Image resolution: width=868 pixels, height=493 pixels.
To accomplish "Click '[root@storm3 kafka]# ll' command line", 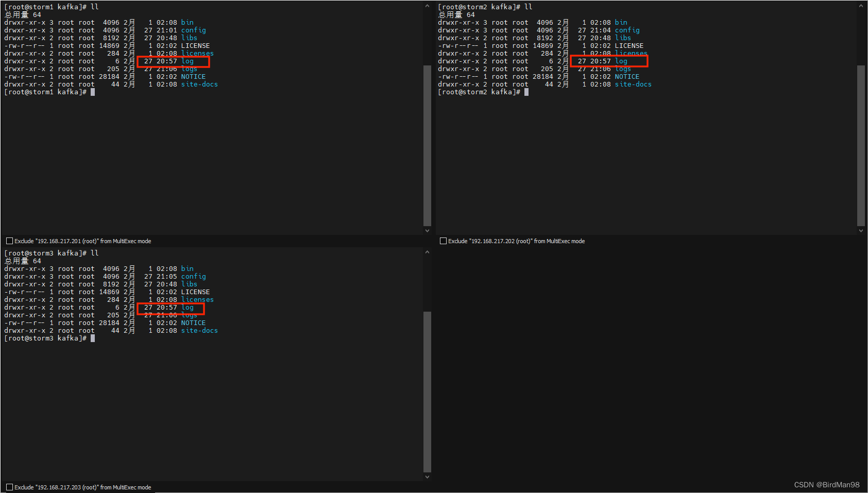I will click(x=52, y=253).
